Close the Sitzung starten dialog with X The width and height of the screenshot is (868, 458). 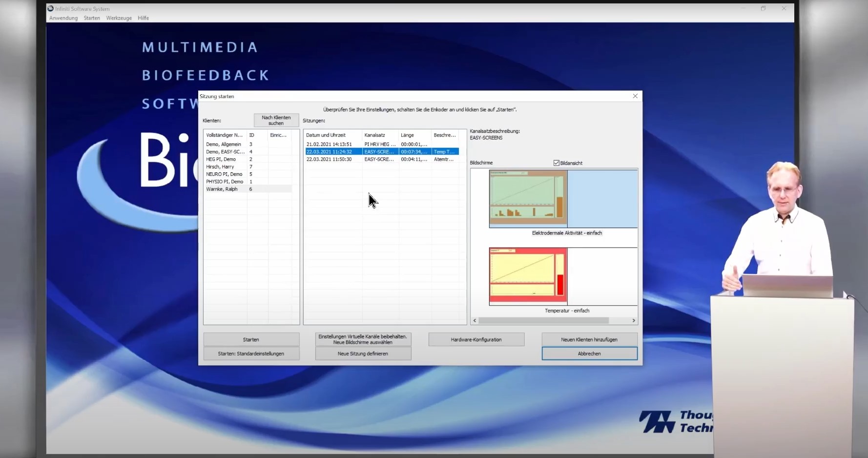[x=635, y=96]
